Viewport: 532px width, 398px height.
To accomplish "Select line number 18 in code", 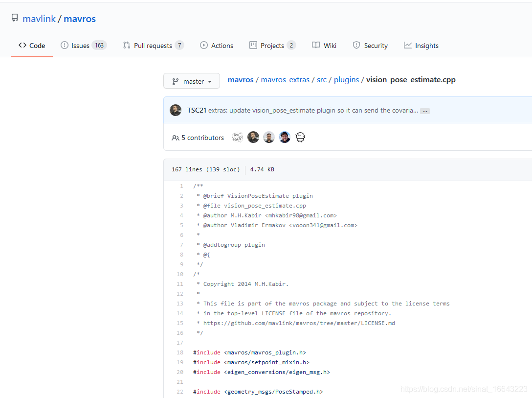I will (x=180, y=352).
